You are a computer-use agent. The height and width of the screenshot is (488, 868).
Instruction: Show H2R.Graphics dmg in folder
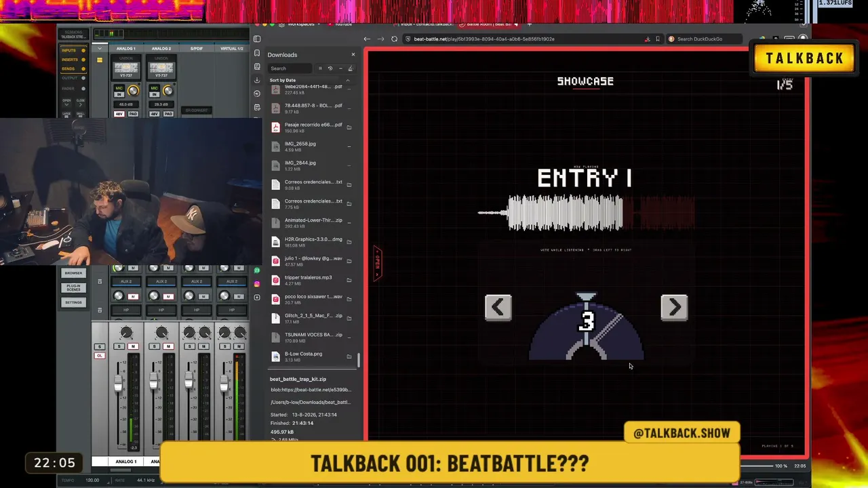coord(349,242)
